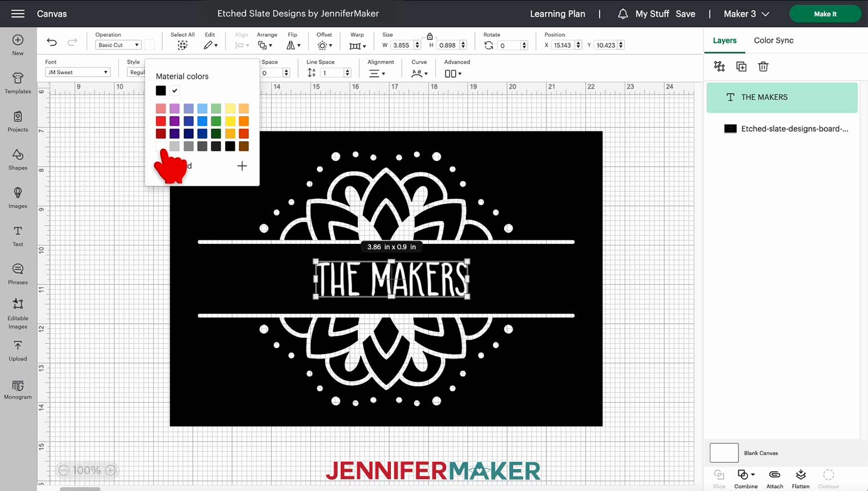The image size is (868, 491).
Task: Click Save in the header
Action: [686, 14]
